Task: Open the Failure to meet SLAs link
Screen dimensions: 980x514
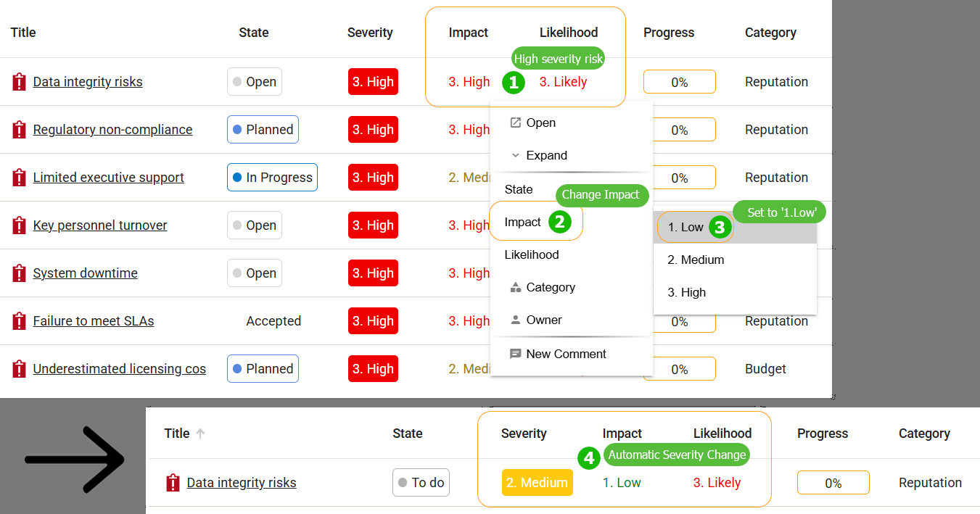Action: pos(94,321)
